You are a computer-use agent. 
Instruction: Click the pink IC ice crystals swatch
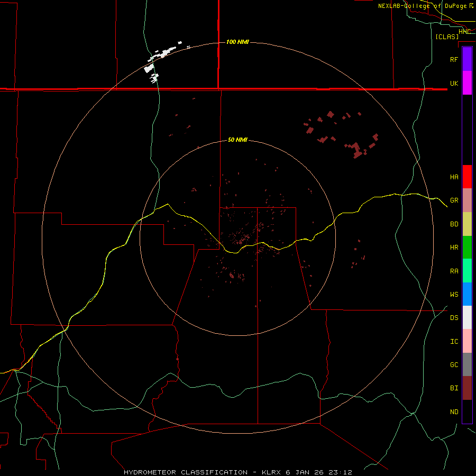467,341
